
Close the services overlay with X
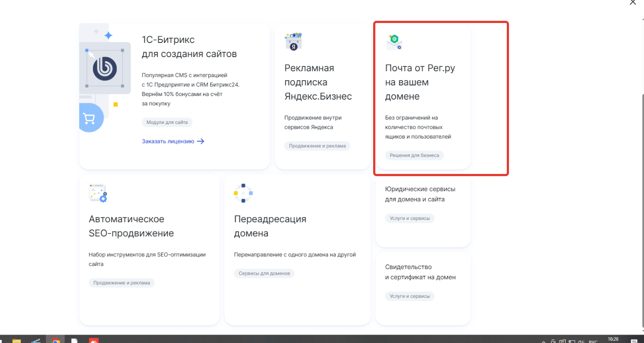(x=633, y=2)
